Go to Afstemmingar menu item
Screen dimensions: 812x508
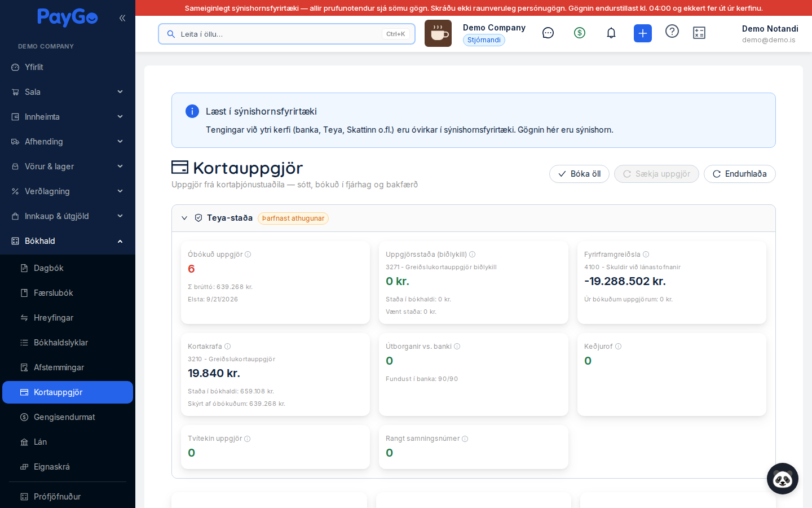(68, 367)
